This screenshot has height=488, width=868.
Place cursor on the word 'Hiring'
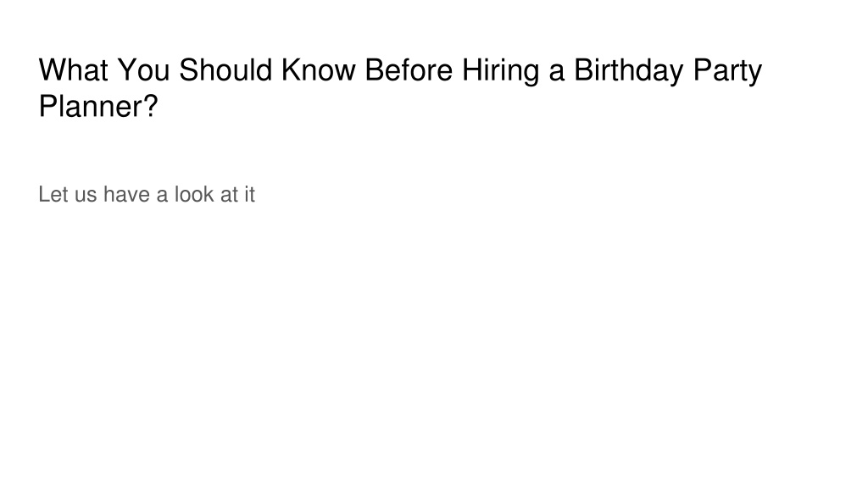(x=500, y=72)
